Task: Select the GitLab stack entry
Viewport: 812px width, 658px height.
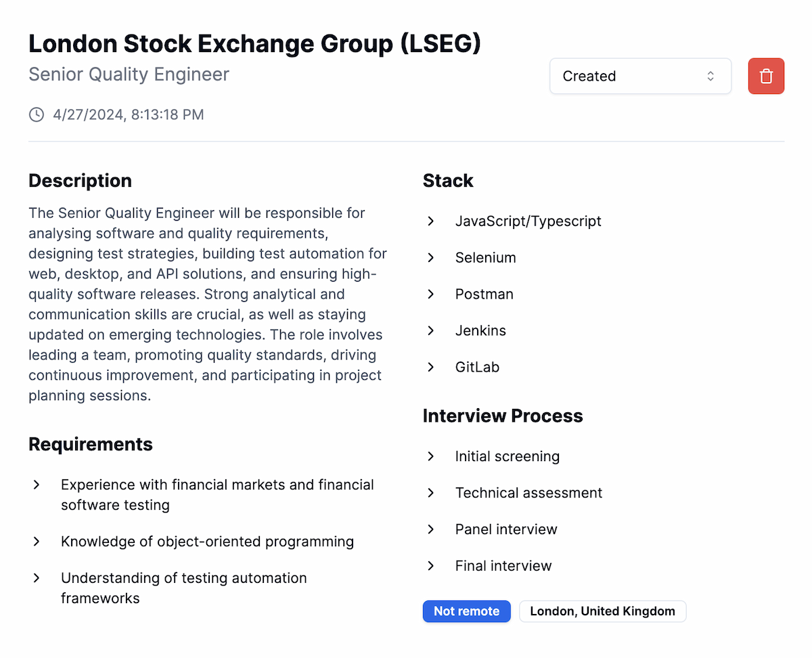Action: [478, 368]
